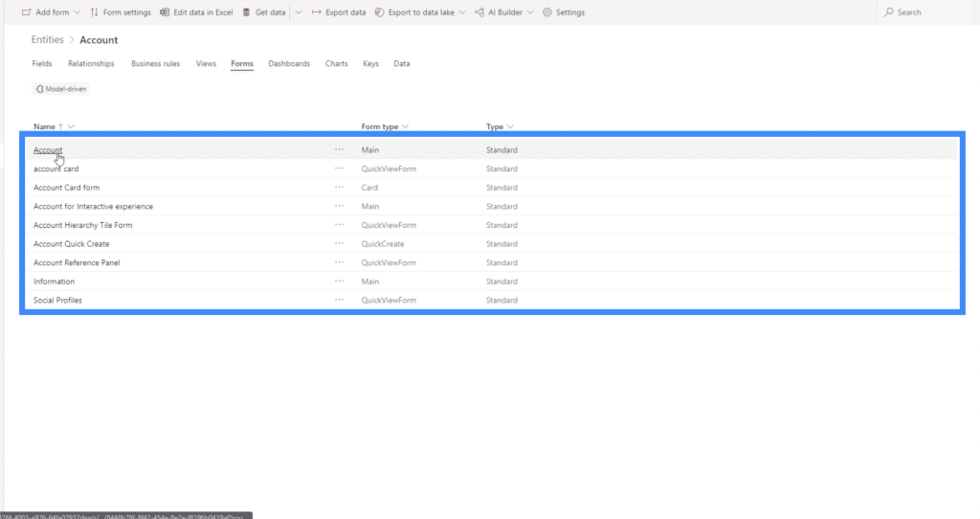Screen dimensions: 980x519
Task: Open the Information form
Action: coord(54,282)
